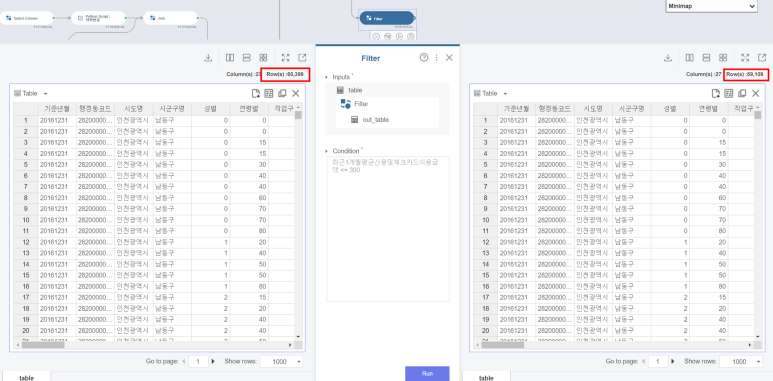The image size is (773, 381).
Task: Select the Filter node on canvas
Action: (387, 18)
